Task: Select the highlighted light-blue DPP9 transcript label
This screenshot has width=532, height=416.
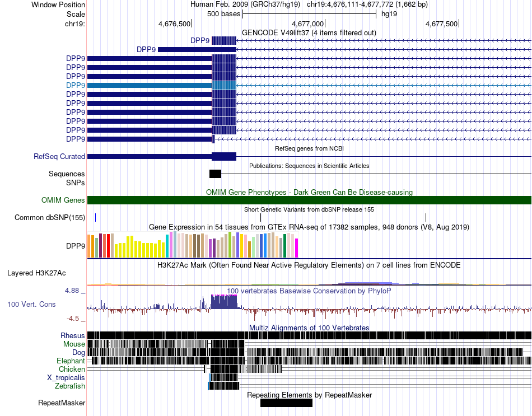Action: click(x=76, y=85)
